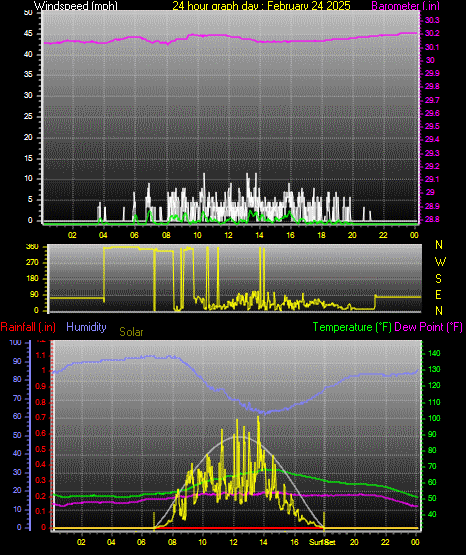466x555 pixels.
Task: Click the Temperature (°F) legend label
Action: (352, 327)
